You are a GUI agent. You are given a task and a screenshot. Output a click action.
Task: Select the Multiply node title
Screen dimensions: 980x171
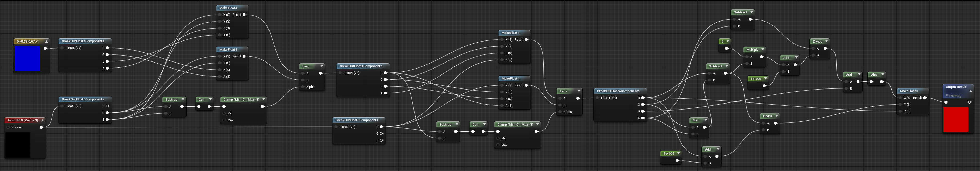point(752,50)
